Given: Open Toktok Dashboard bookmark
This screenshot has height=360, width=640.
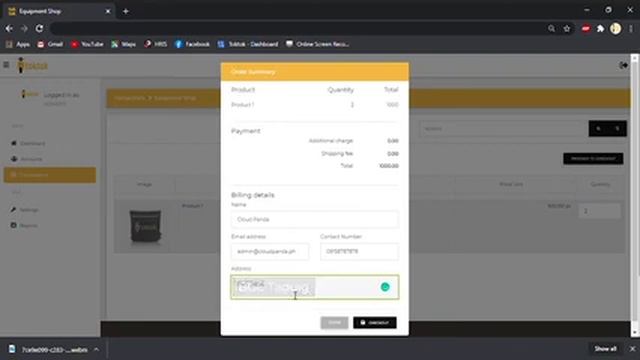Looking at the screenshot, I should pos(248,44).
